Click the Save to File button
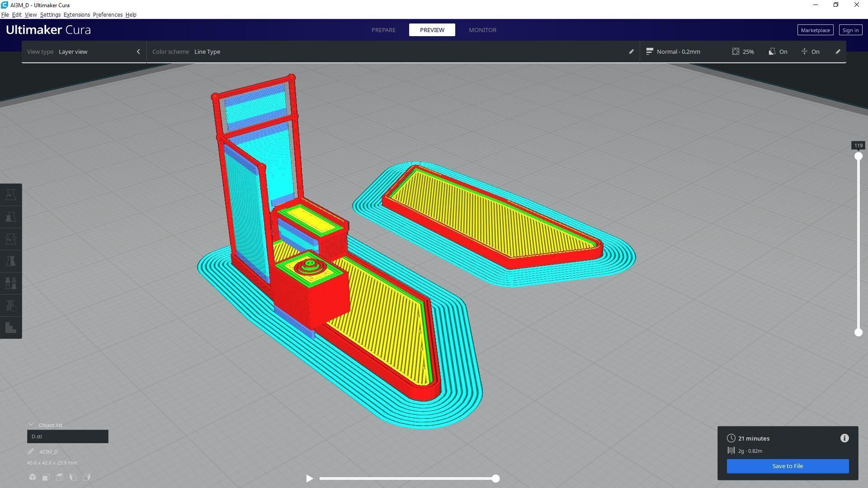The height and width of the screenshot is (488, 868). tap(787, 466)
